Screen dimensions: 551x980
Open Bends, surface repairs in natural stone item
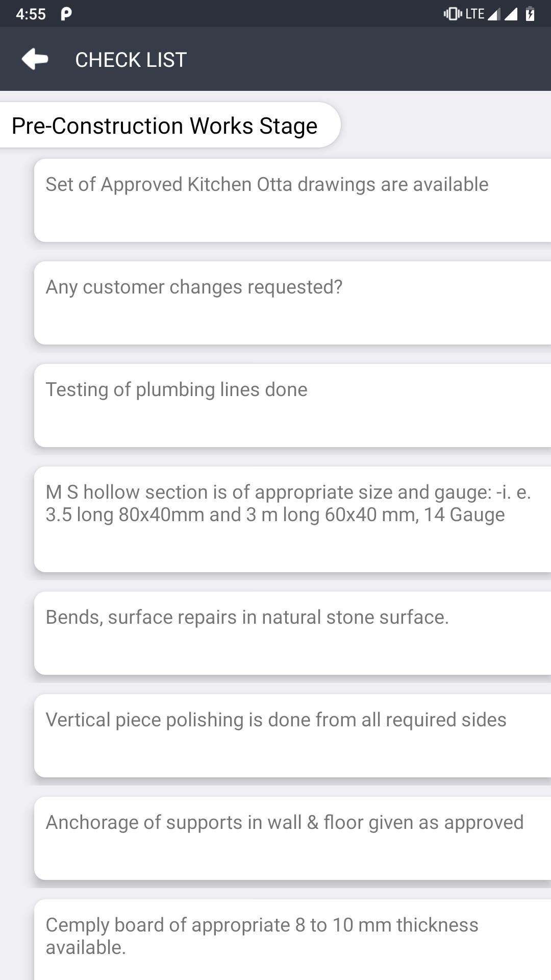[292, 633]
